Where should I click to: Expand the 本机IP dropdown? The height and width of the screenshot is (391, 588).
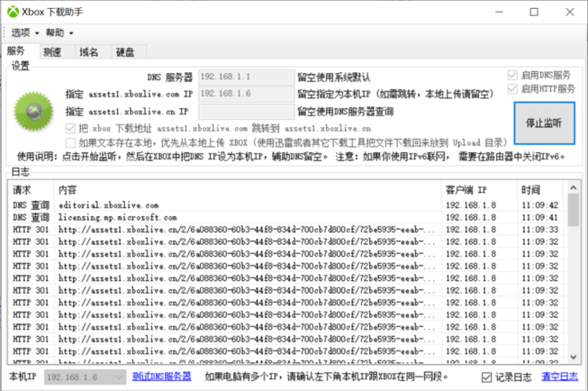tap(117, 377)
